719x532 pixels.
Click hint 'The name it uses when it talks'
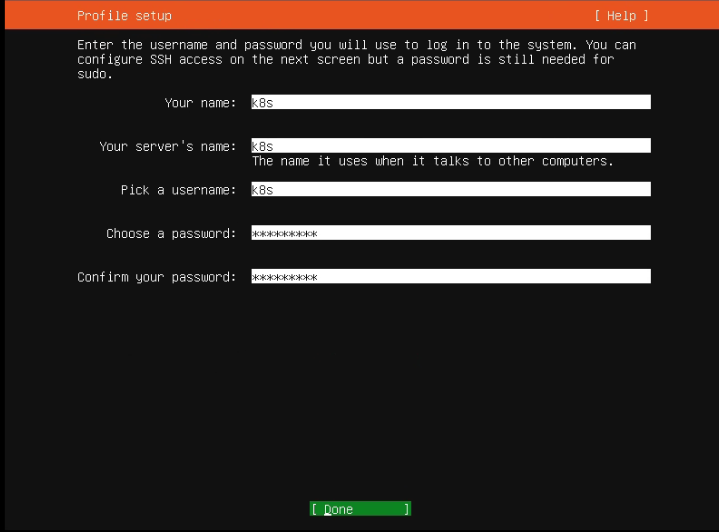point(432,161)
